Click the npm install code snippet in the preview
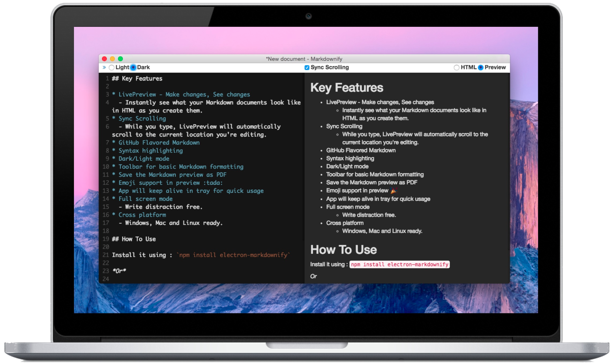The height and width of the screenshot is (364, 614). pyautogui.click(x=399, y=265)
